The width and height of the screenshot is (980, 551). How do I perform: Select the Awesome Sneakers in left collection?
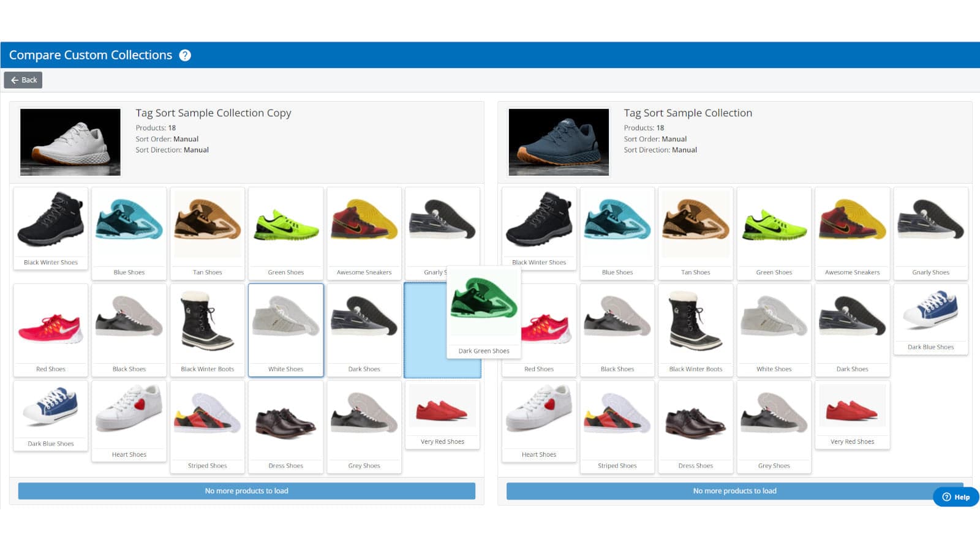364,233
